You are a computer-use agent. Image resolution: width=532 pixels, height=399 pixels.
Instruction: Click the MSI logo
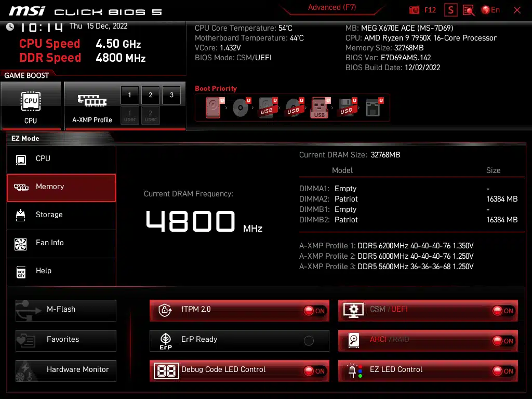coord(27,11)
